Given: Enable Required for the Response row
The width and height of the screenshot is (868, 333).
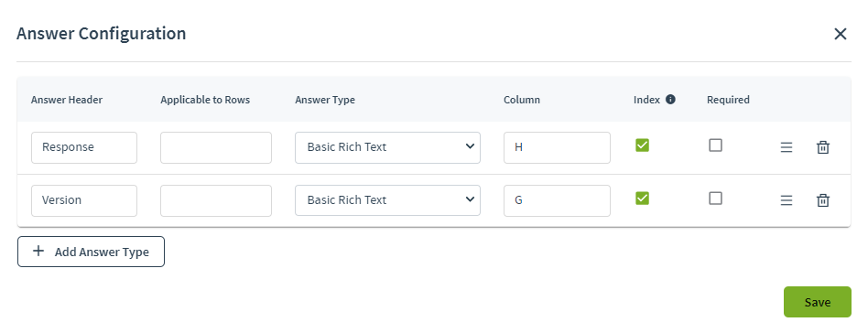Looking at the screenshot, I should [716, 145].
